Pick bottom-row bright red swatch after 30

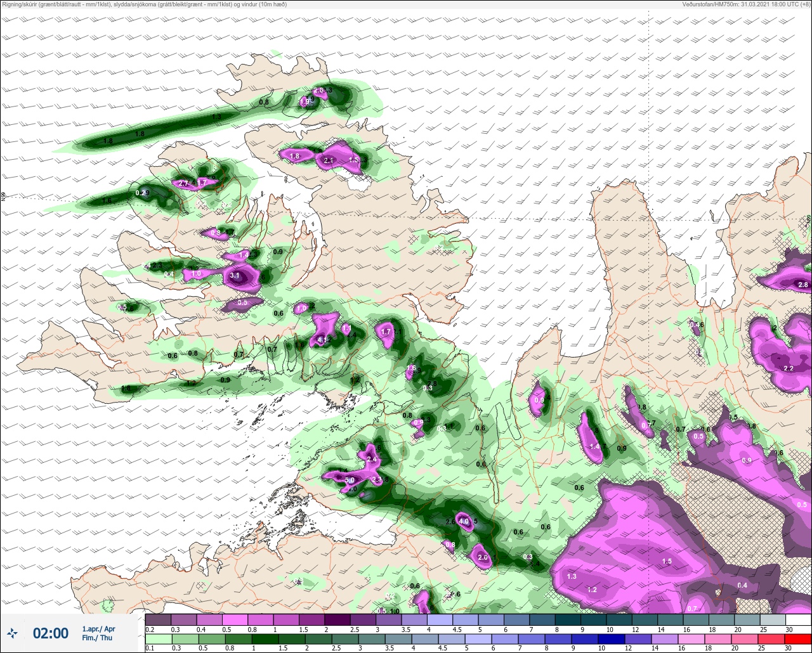(798, 638)
